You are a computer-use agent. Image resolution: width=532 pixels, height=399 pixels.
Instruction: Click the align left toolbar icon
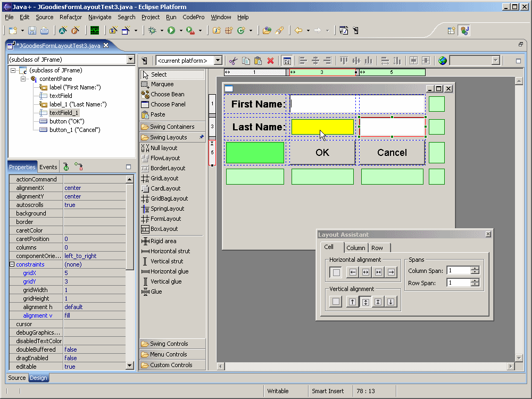[303, 61]
